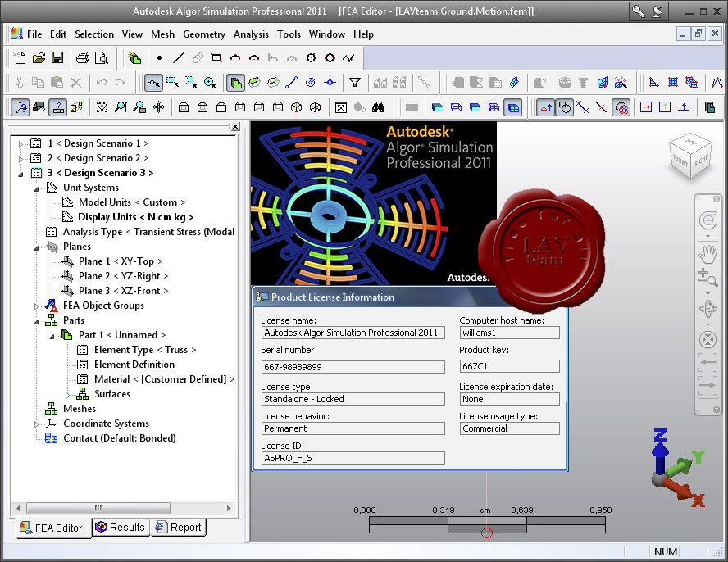Expand Design Scenario 2 node

click(20, 159)
